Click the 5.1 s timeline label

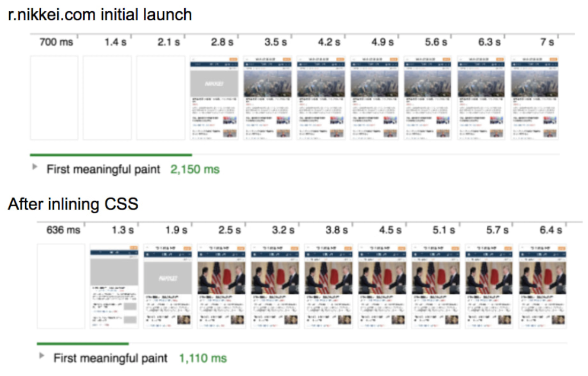pos(444,230)
